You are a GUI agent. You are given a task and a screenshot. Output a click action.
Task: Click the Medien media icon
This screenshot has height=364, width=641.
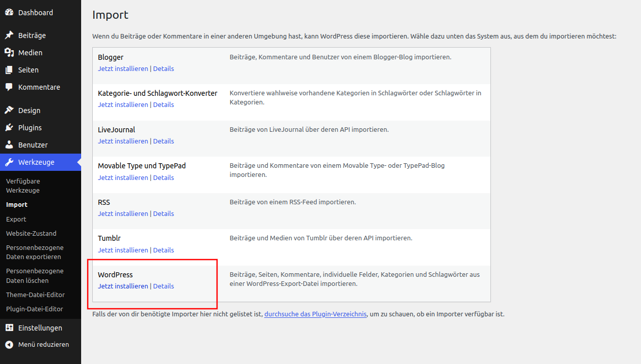(9, 53)
